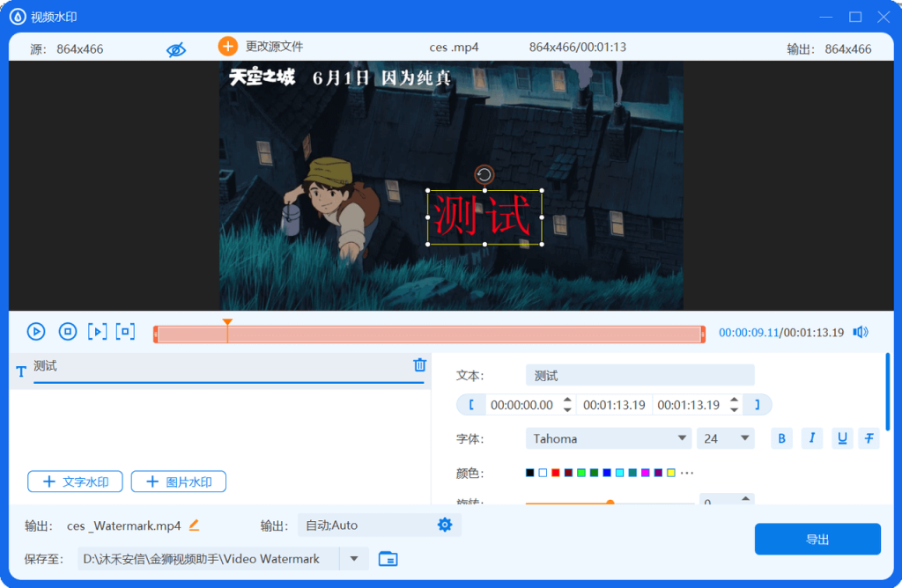Open the Tahoma font dropdown
The image size is (902, 588).
609,438
